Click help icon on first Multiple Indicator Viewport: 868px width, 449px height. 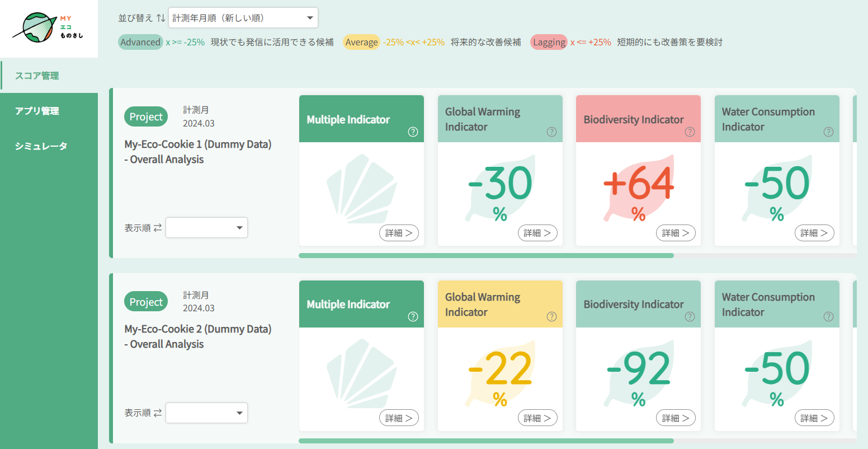[x=413, y=132]
